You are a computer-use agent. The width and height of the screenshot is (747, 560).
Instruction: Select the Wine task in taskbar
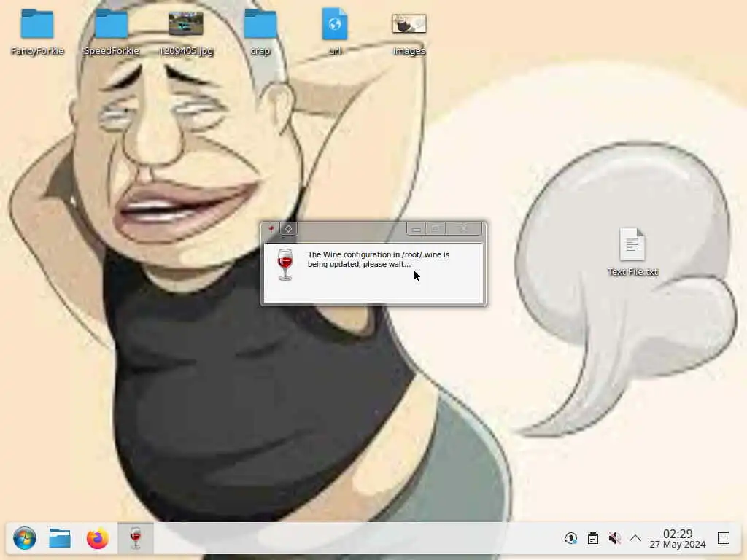click(136, 538)
